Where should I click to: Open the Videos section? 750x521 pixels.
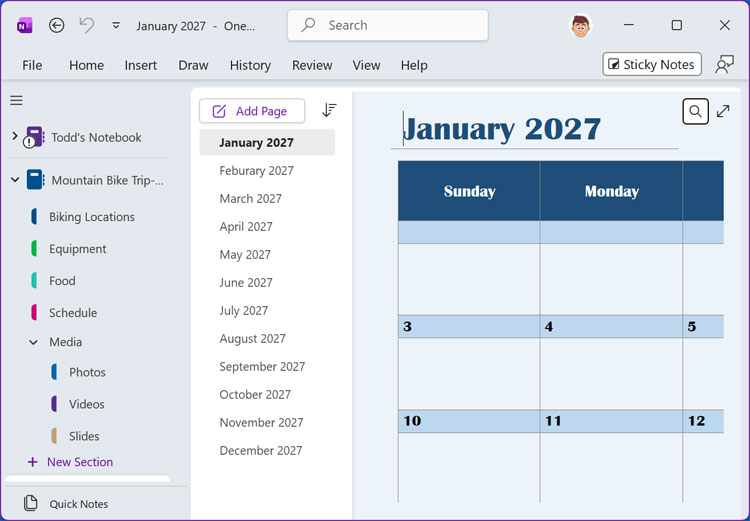click(87, 404)
